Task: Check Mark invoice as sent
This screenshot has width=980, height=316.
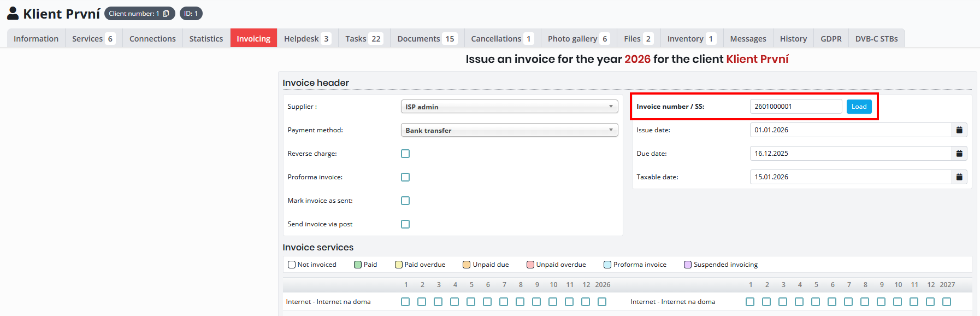Action: pyautogui.click(x=405, y=201)
